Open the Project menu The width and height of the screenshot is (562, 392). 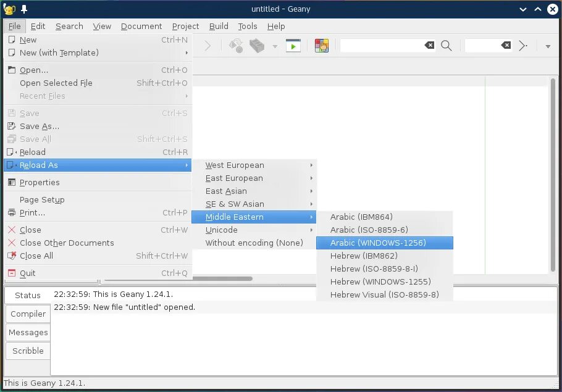(185, 26)
